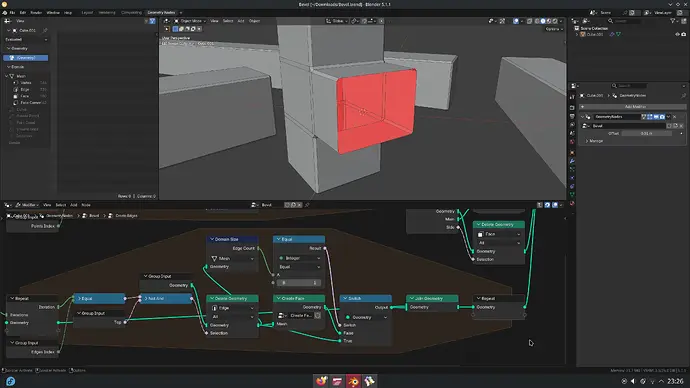The width and height of the screenshot is (690, 388).
Task: Click the Blender logo icon in menu bar
Action: 4,13
